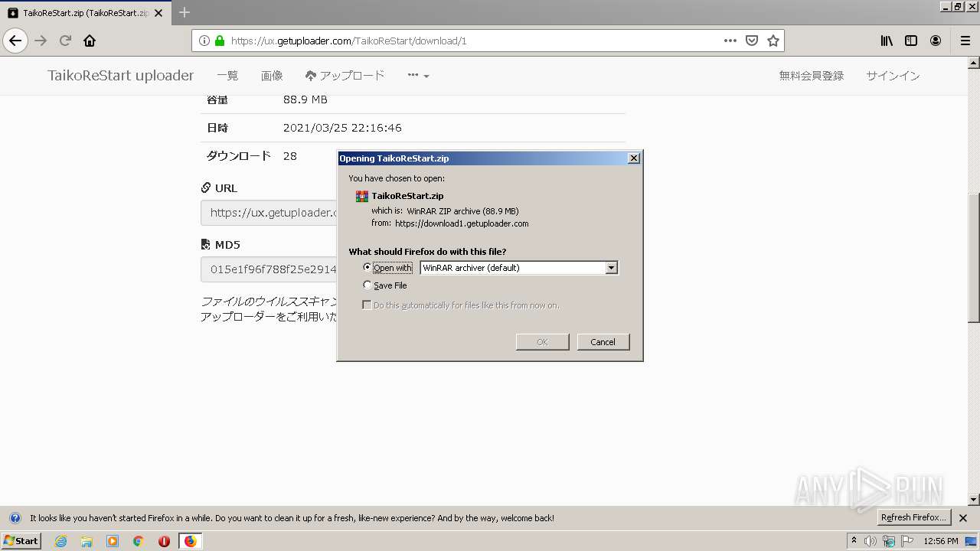Image resolution: width=980 pixels, height=551 pixels.
Task: Open Internet Explorer from the taskbar
Action: point(60,541)
